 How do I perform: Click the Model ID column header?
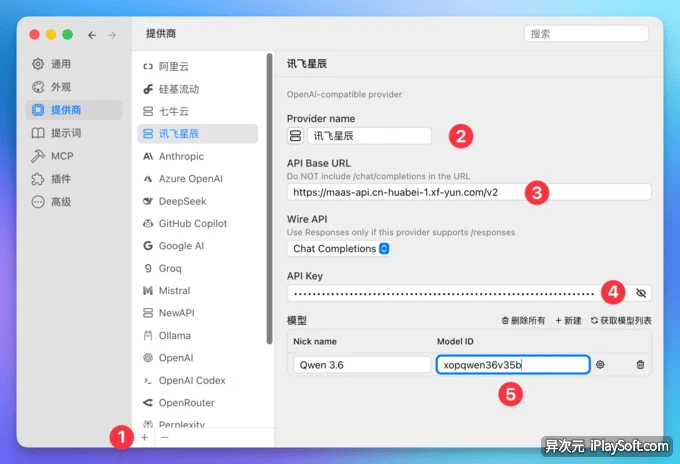[455, 342]
